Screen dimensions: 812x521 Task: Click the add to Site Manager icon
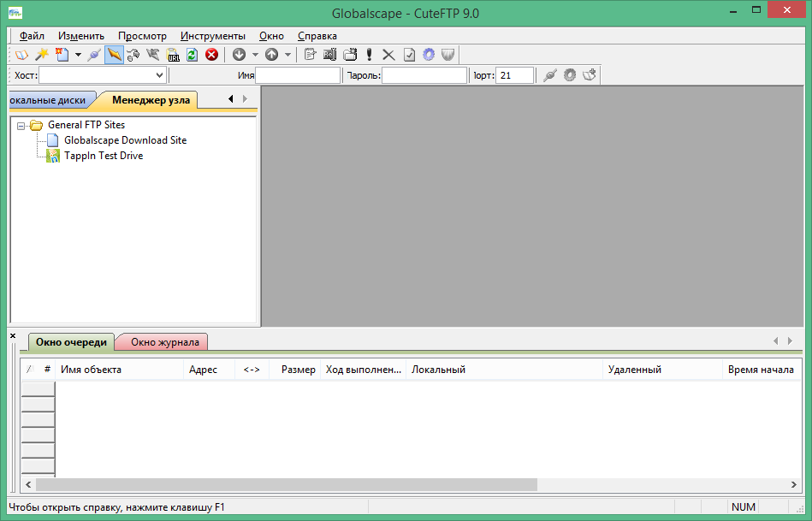point(590,75)
